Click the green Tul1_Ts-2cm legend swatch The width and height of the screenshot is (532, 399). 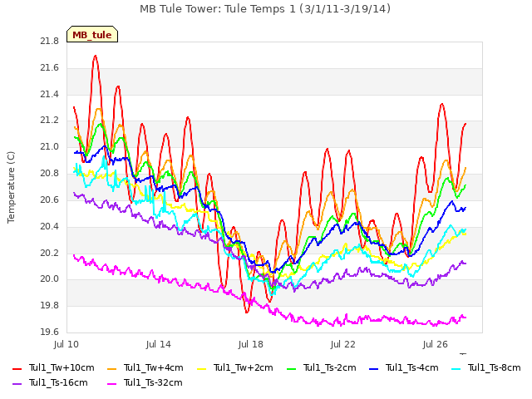click(x=291, y=368)
